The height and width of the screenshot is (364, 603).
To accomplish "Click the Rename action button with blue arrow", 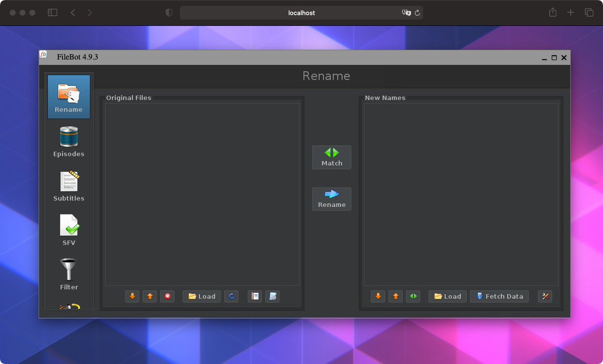I will [x=332, y=199].
